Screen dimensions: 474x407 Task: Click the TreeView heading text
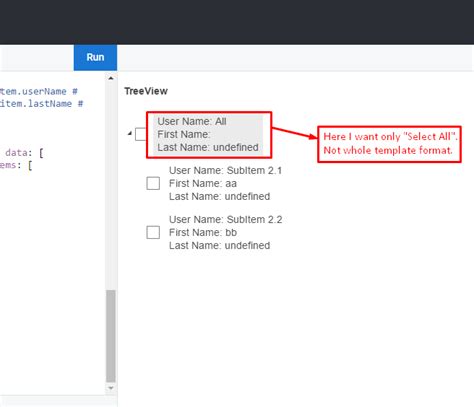[146, 91]
